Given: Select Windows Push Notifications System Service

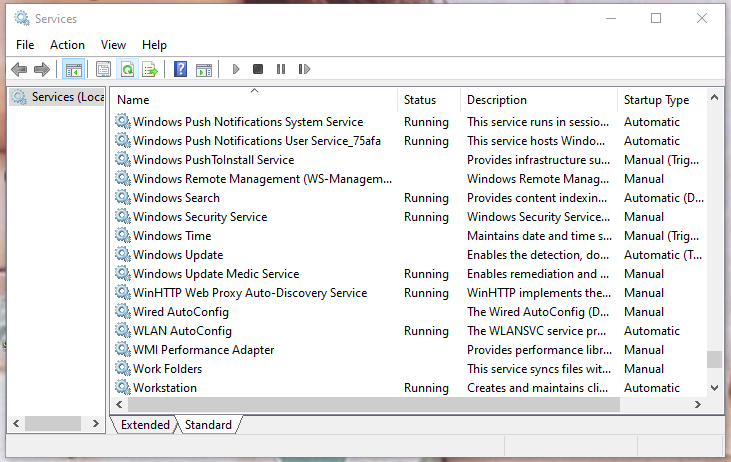Looking at the screenshot, I should pos(248,122).
